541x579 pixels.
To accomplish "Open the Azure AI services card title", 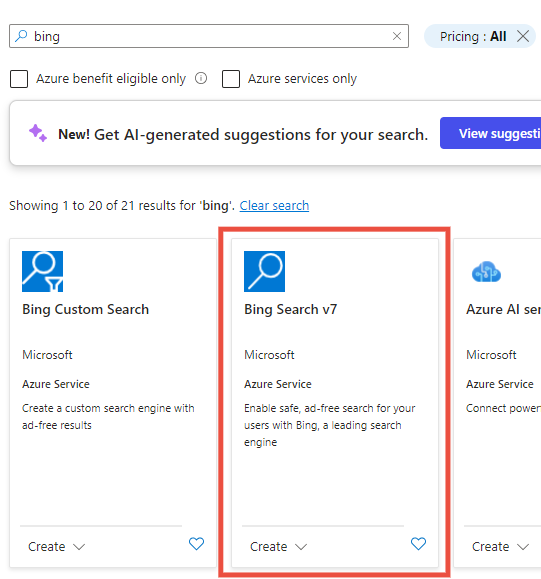I will click(x=503, y=309).
